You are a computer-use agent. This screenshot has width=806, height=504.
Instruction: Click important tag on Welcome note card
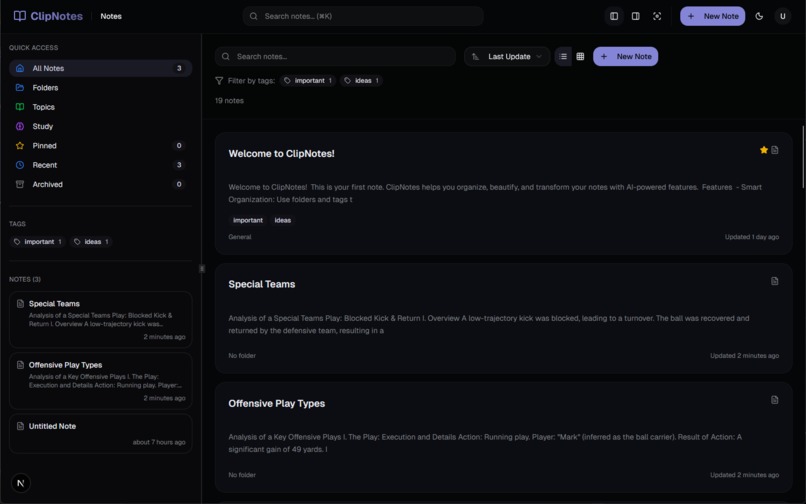click(x=248, y=220)
